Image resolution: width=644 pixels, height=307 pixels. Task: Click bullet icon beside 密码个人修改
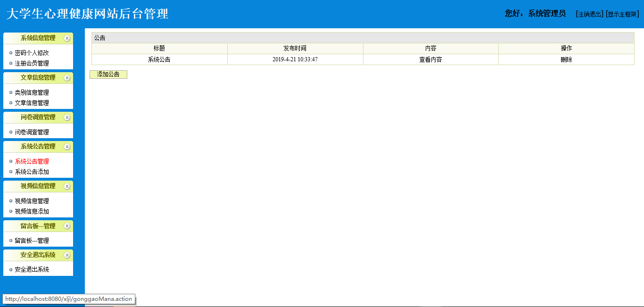point(11,53)
